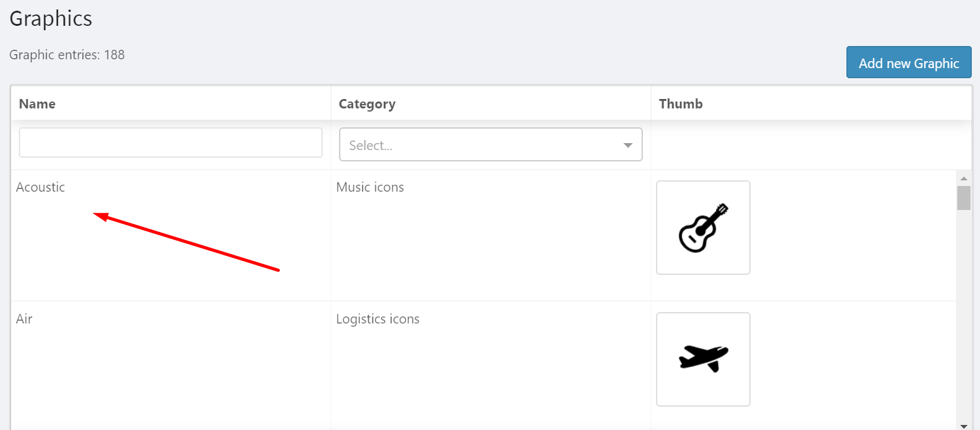Click the table's vertical scrollbar thumb
980x430 pixels.
point(964,197)
